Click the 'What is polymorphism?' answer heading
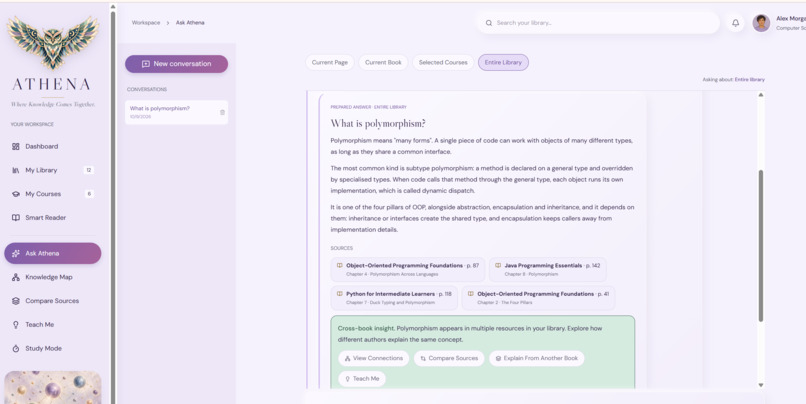This screenshot has width=806, height=404. tap(378, 124)
